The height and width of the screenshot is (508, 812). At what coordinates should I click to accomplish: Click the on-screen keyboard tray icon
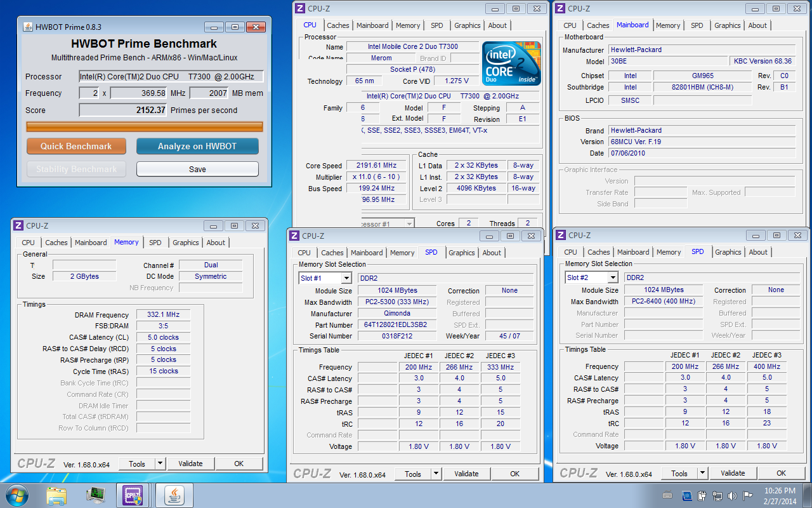click(667, 495)
